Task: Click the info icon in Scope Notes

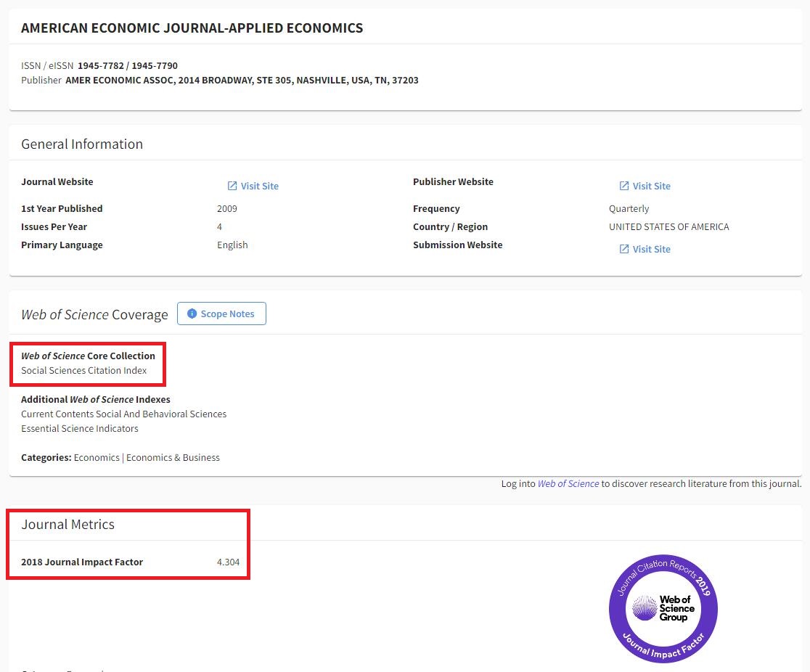Action: (192, 314)
